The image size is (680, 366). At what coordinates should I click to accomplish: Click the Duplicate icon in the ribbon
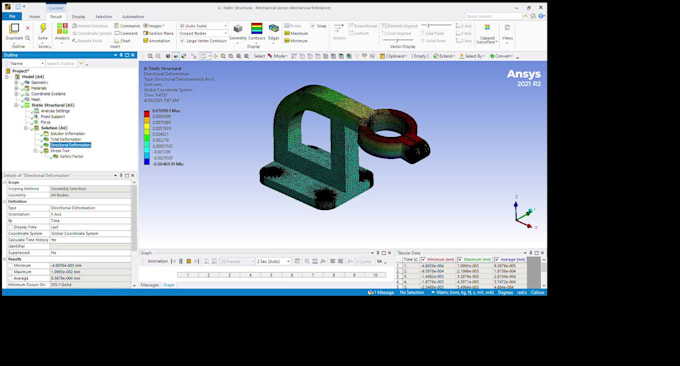pos(14,29)
